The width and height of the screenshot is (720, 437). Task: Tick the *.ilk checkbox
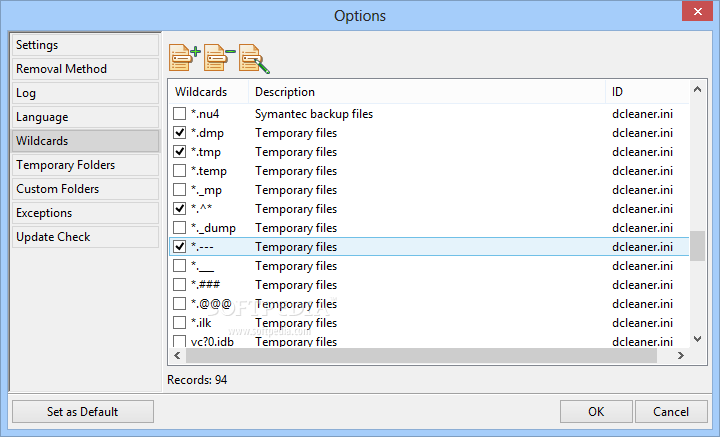[180, 323]
